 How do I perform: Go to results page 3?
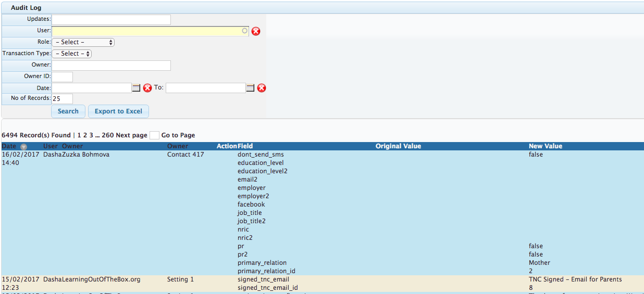[x=91, y=135]
